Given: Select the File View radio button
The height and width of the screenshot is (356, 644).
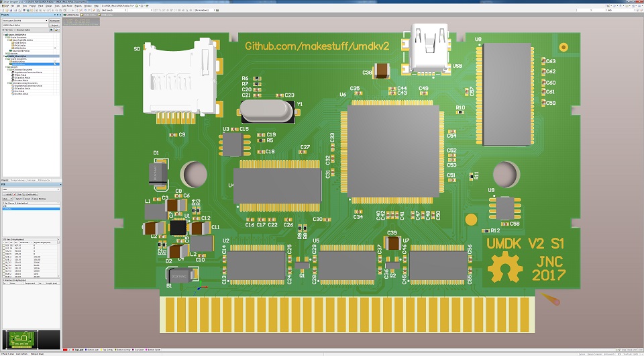Looking at the screenshot, I should point(3,30).
